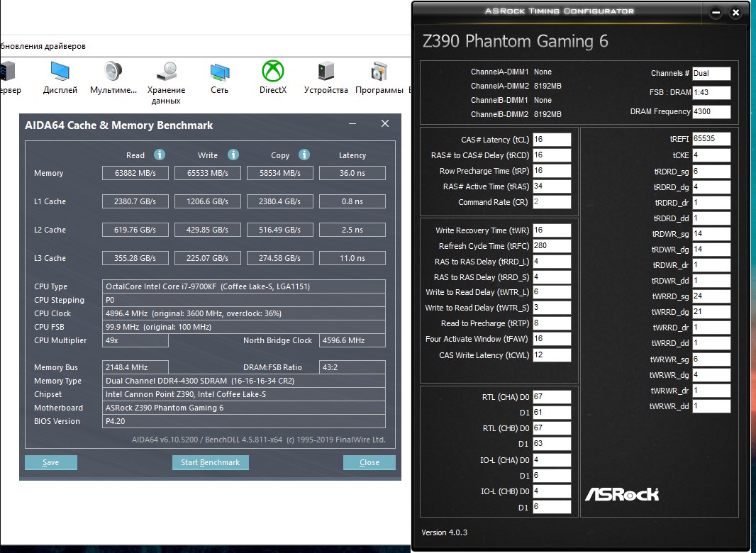Click the RTL (CHA) D0 field

[x=552, y=397]
